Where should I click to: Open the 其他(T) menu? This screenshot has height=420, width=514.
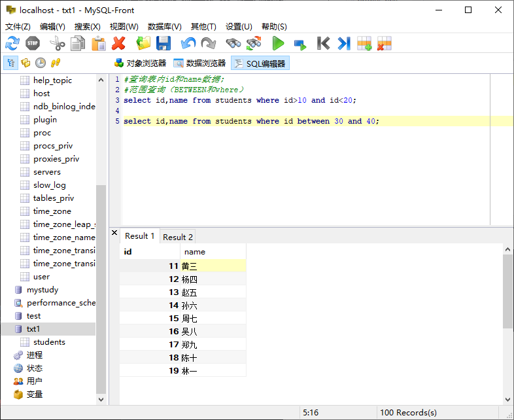pos(203,27)
